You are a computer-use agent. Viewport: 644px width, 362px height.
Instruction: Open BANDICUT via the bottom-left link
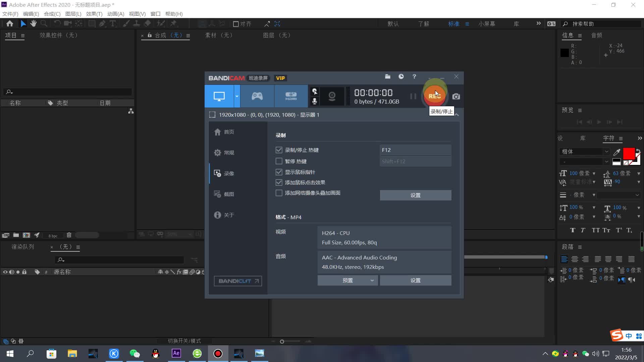point(238,281)
